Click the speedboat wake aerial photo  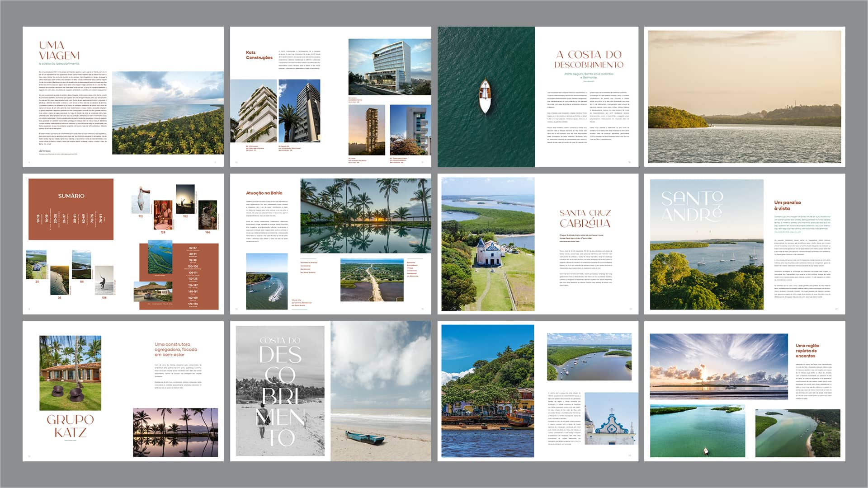267,282
